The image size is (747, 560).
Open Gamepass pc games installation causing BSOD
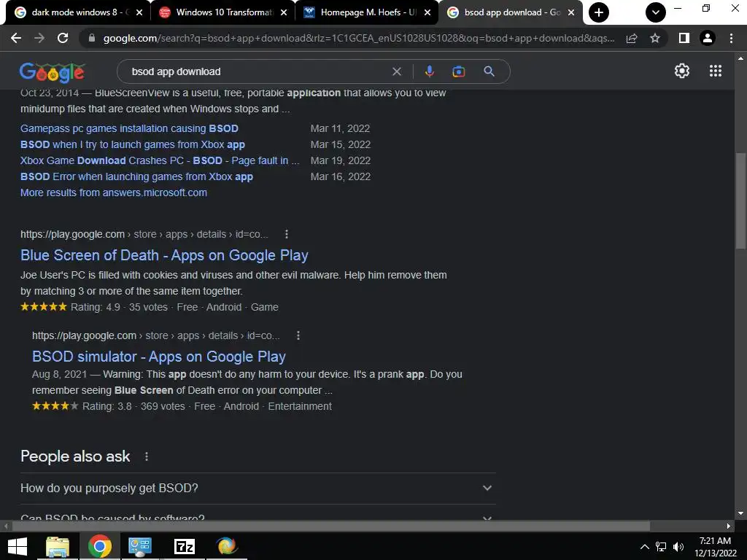(x=129, y=128)
